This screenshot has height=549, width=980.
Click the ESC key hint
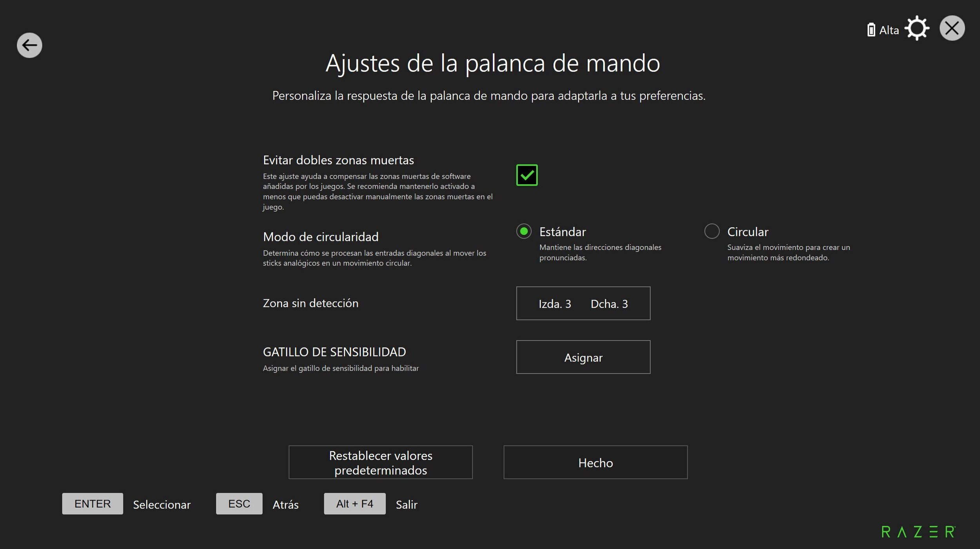[239, 504]
